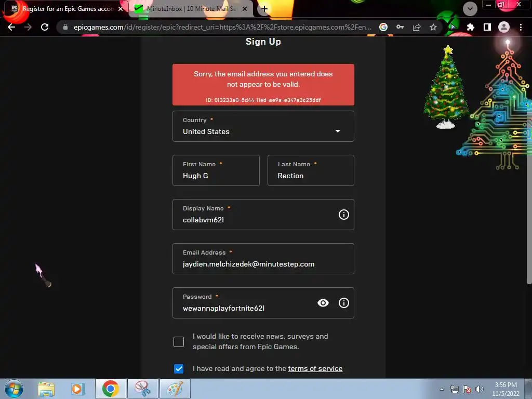Viewport: 532px width, 399px height.
Task: Click the cursor extension icon in toolbar
Action: 453,27
